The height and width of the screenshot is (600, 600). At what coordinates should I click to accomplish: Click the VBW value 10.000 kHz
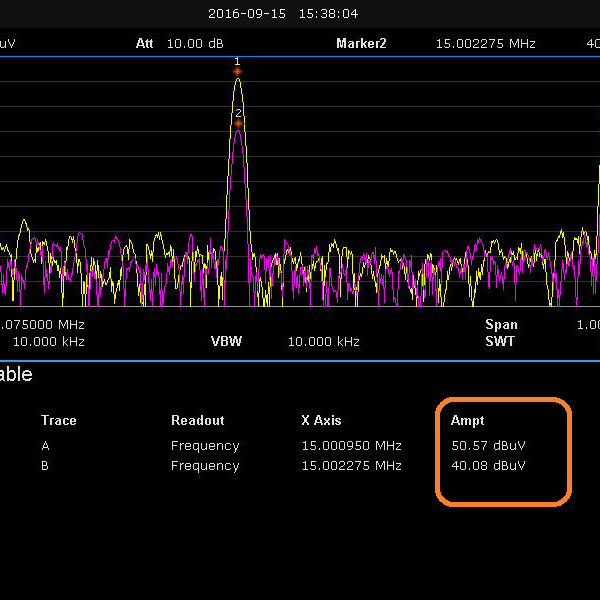tap(323, 341)
